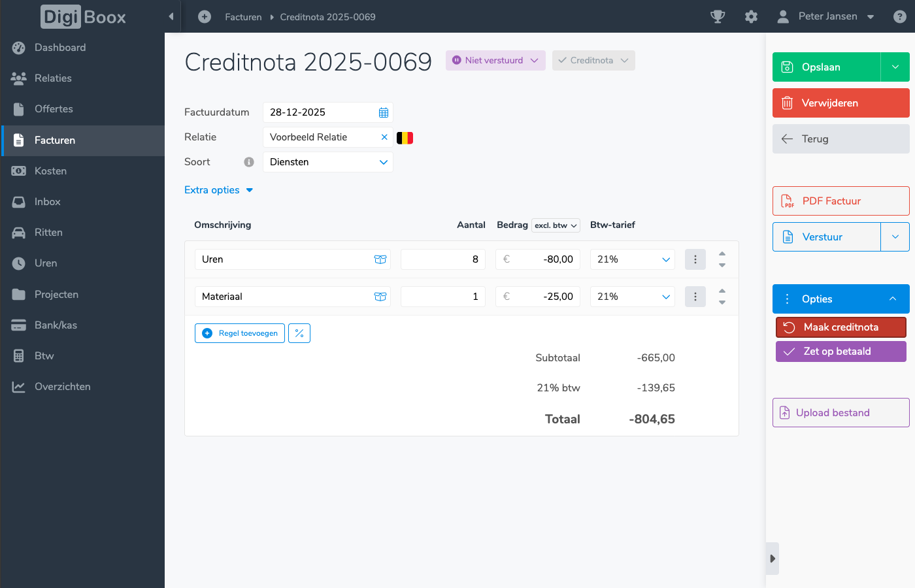The image size is (915, 588).
Task: Click the percentage discount icon button
Action: tap(299, 333)
